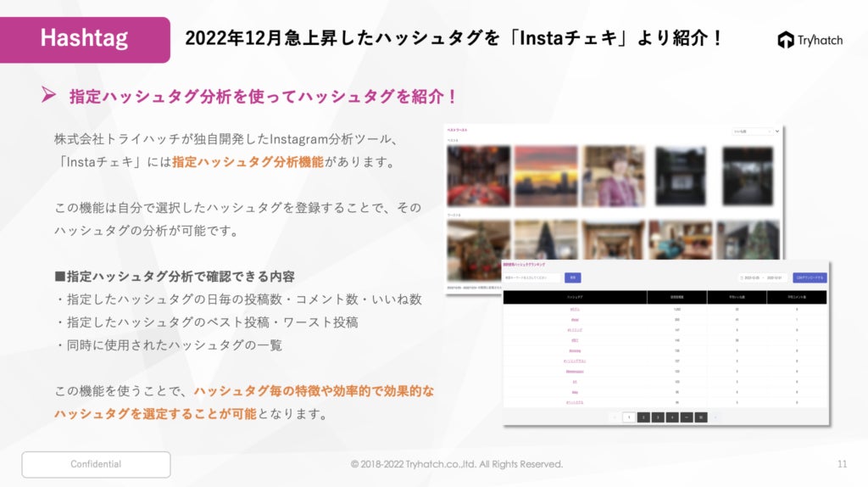The image size is (868, 487).
Task: Click the average comments column header
Action: click(797, 297)
